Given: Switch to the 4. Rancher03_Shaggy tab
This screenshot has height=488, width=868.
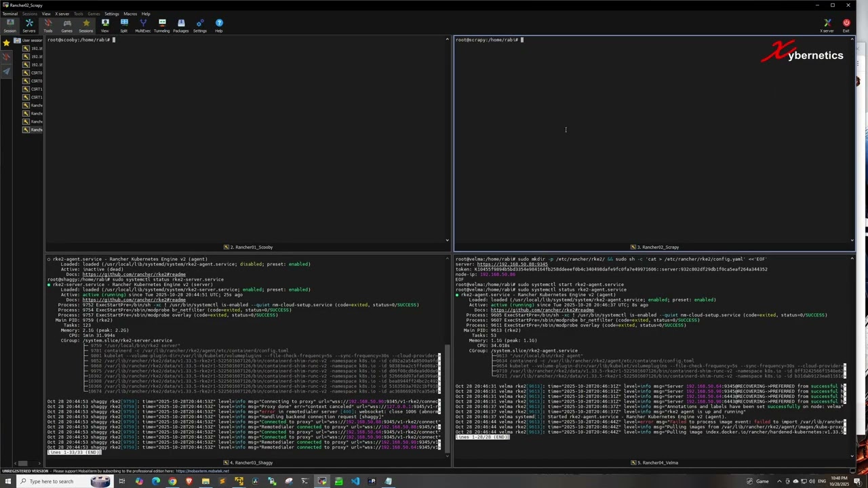Looking at the screenshot, I should [x=248, y=463].
